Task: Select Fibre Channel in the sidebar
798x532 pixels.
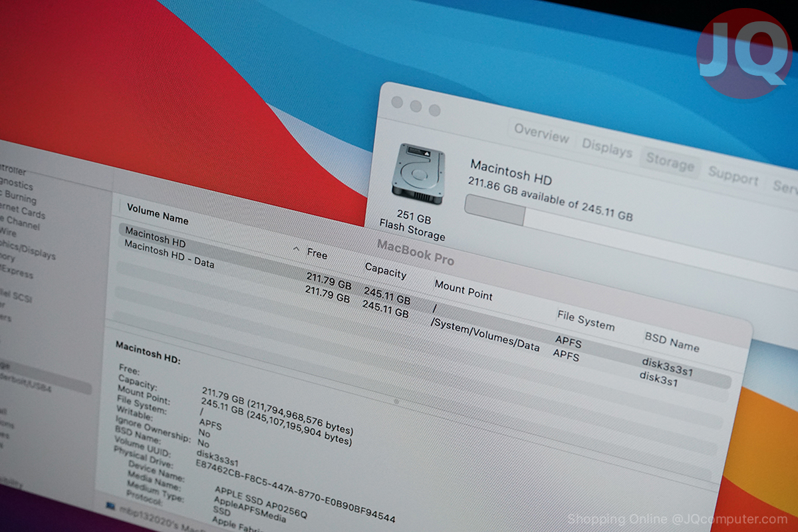Action: 20,221
